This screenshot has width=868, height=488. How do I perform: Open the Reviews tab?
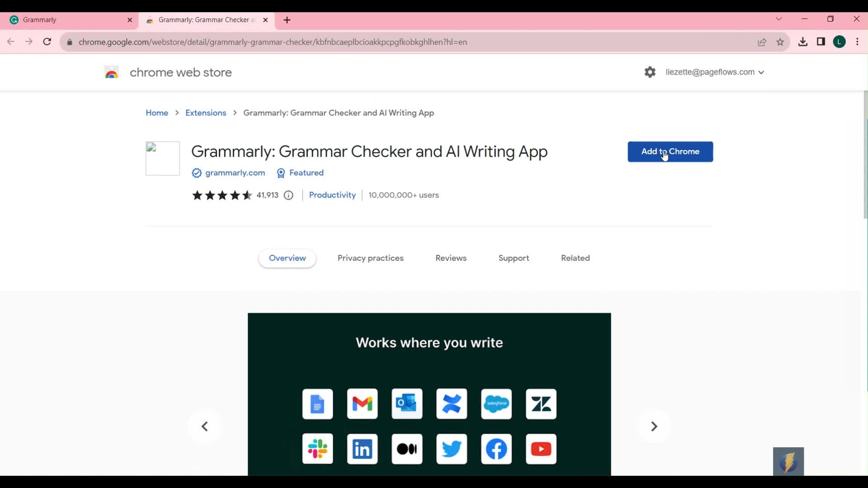[x=451, y=258]
